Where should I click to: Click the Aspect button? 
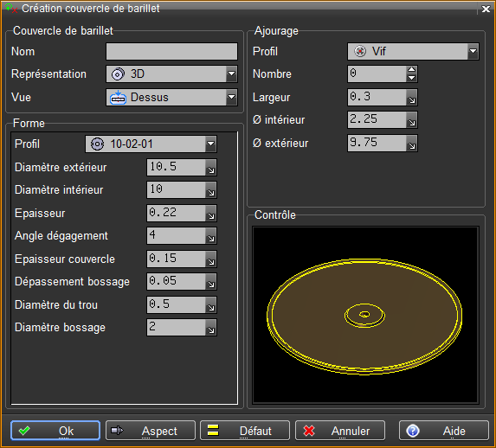tap(151, 431)
